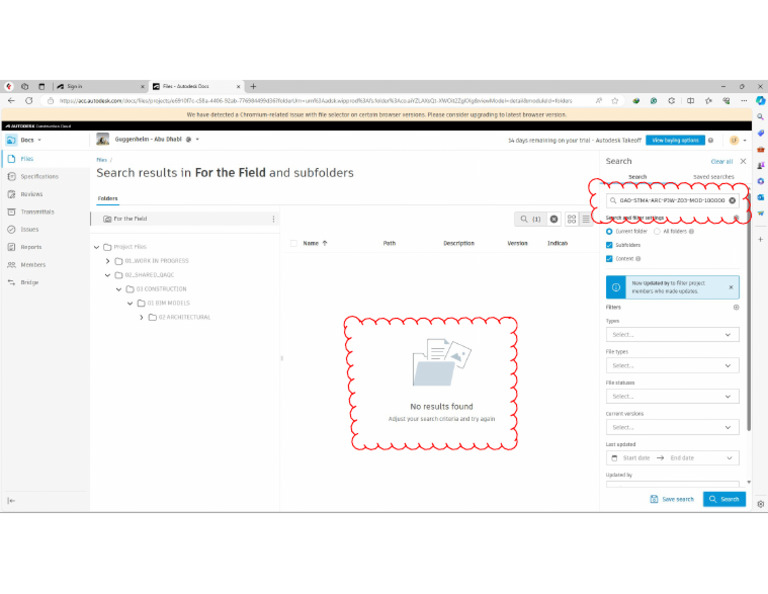Viewport: 768px width, 594px height.
Task: Reload the page with browser refresh button
Action: coord(29,100)
